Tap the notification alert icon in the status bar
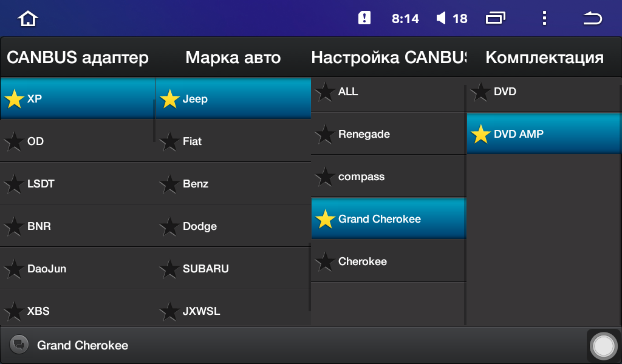The image size is (622, 364). (x=364, y=18)
